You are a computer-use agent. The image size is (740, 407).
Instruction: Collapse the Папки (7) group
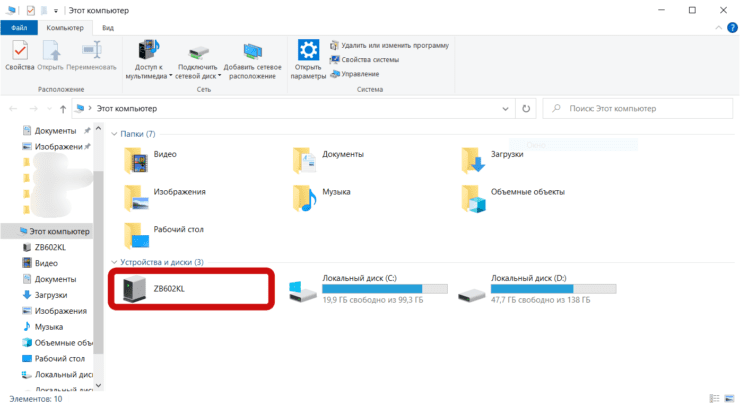coord(114,134)
